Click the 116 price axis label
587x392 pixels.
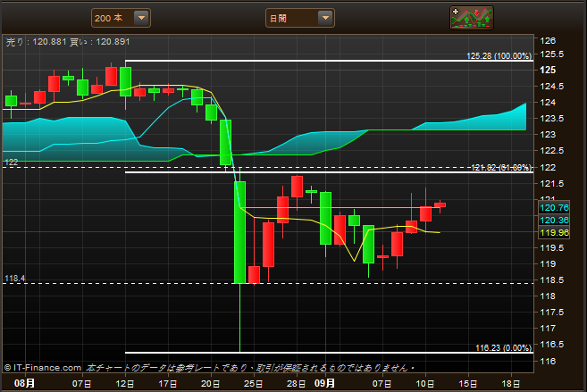pyautogui.click(x=548, y=361)
